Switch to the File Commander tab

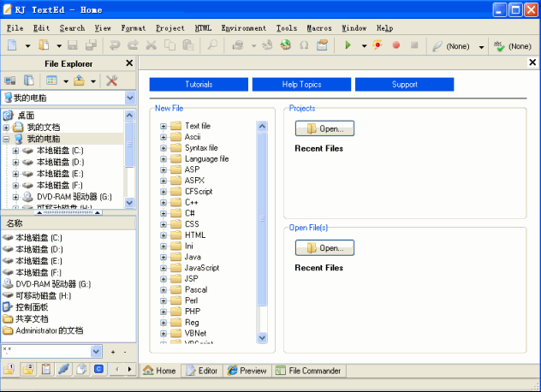coord(308,371)
